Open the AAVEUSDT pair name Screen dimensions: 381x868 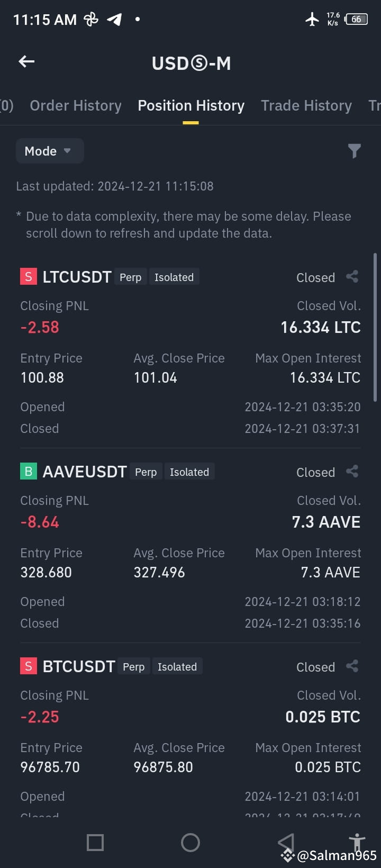click(x=85, y=472)
